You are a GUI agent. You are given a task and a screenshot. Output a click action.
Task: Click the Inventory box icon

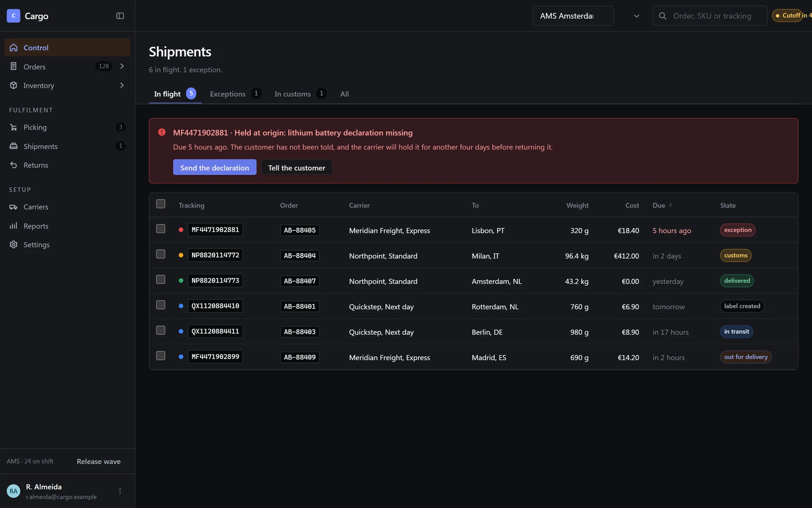pos(14,85)
